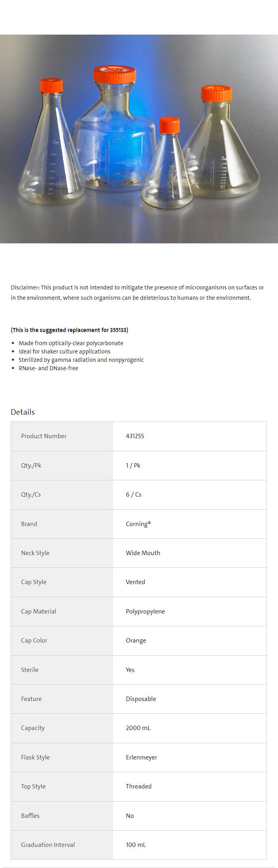This screenshot has width=278, height=868.
Task: Click the Wide Mouth neck style value
Action: 143,553
